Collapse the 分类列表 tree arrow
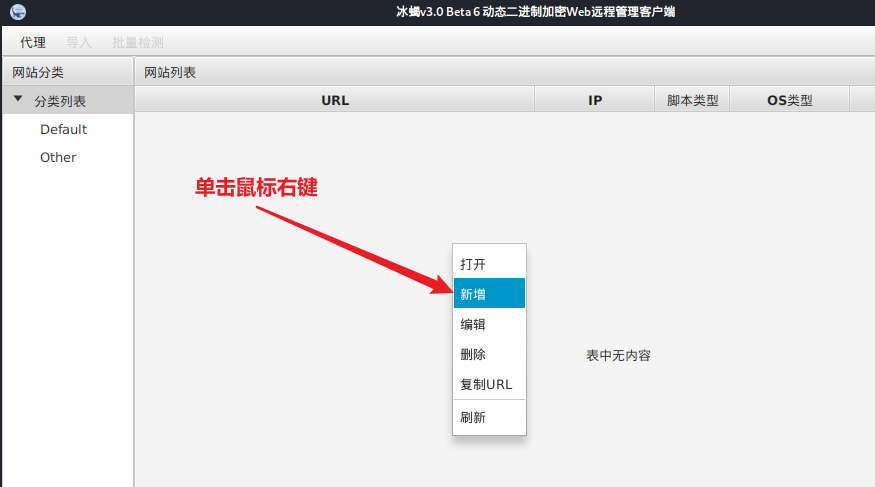 click(x=18, y=99)
